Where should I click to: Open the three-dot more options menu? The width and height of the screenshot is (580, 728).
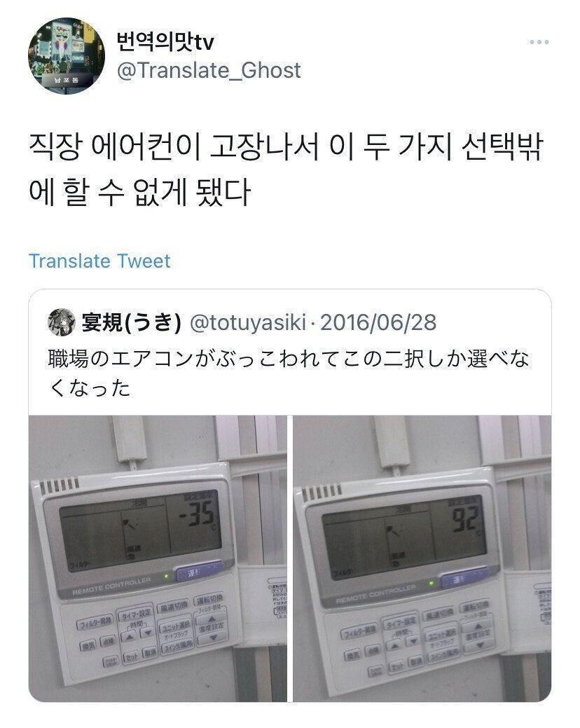pyautogui.click(x=539, y=42)
